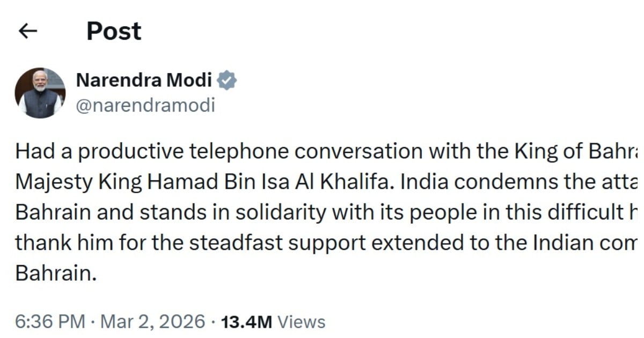
Task: Click the "6:36 PM" timestamp
Action: (50, 322)
